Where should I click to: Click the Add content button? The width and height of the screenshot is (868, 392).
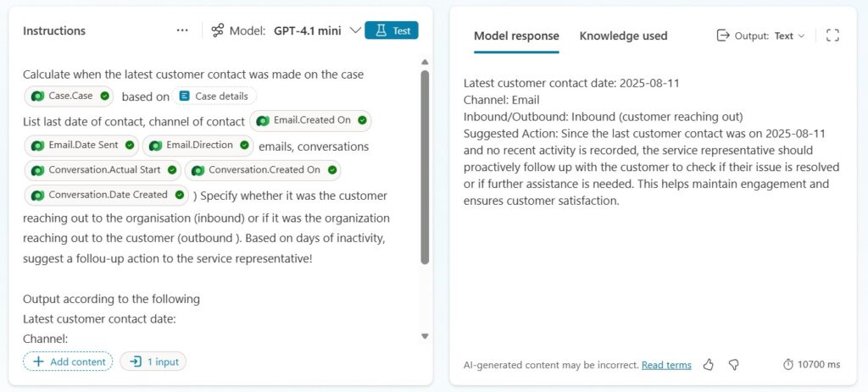pyautogui.click(x=68, y=362)
